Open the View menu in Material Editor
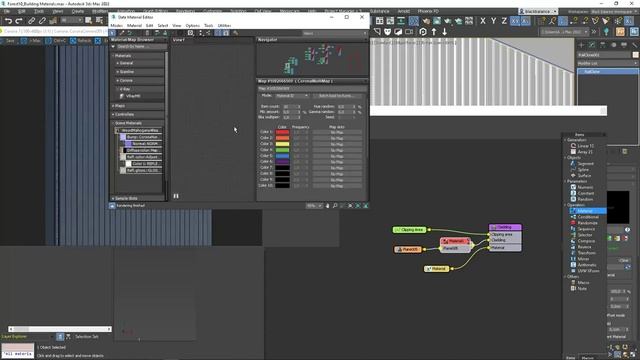The width and height of the screenshot is (640, 360). (x=177, y=25)
